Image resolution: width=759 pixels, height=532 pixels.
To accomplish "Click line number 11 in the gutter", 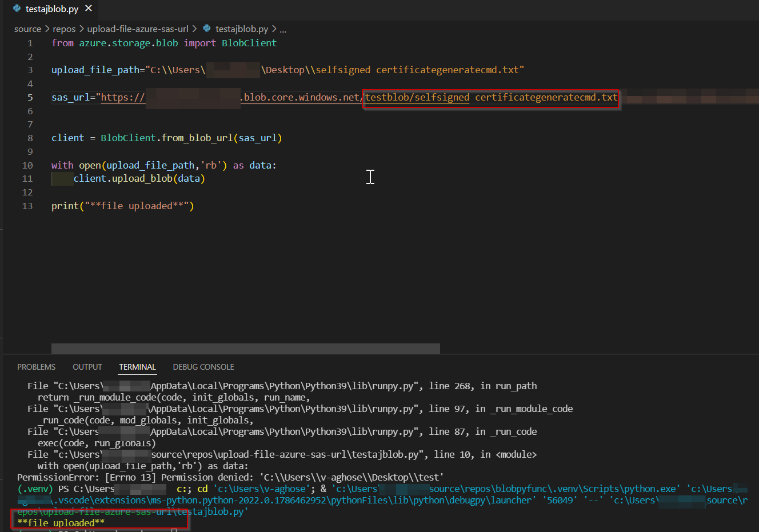I will click(x=27, y=178).
